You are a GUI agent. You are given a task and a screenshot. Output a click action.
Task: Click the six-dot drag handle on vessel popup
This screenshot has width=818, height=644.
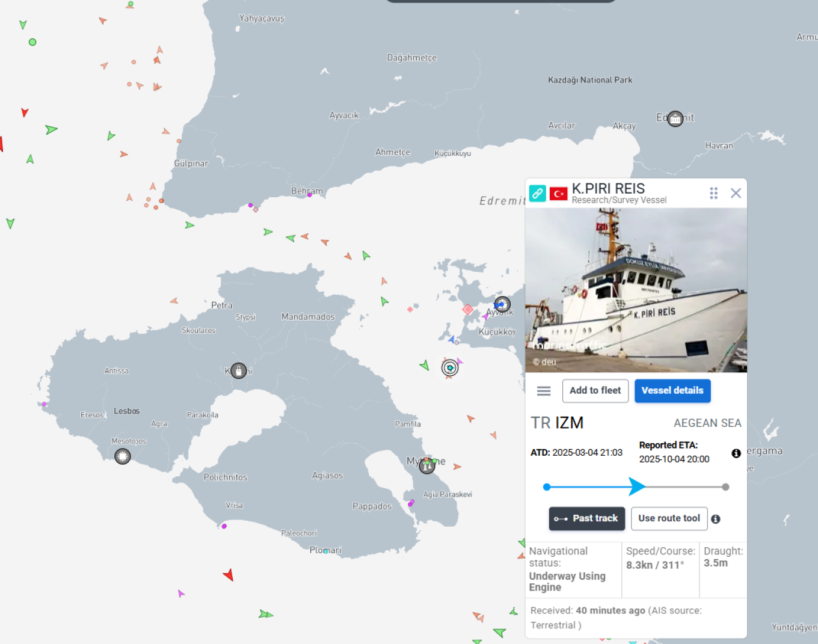pyautogui.click(x=713, y=193)
